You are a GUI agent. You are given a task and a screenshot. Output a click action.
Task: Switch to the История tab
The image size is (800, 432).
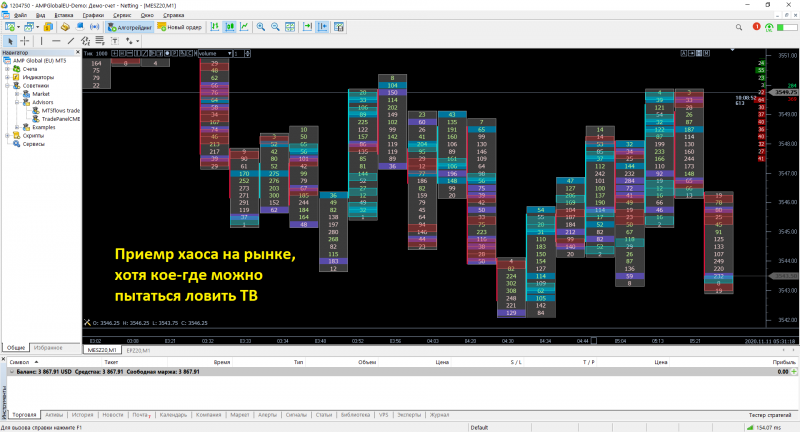pyautogui.click(x=82, y=415)
